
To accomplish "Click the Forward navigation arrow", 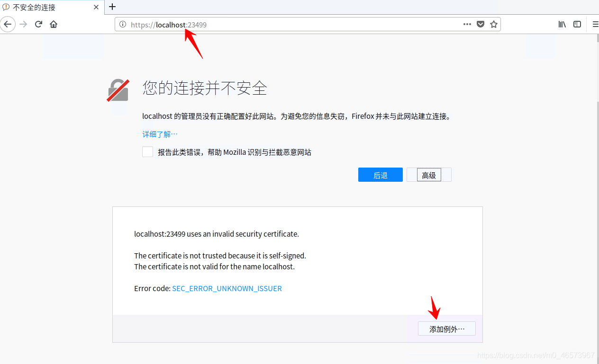I will [23, 24].
